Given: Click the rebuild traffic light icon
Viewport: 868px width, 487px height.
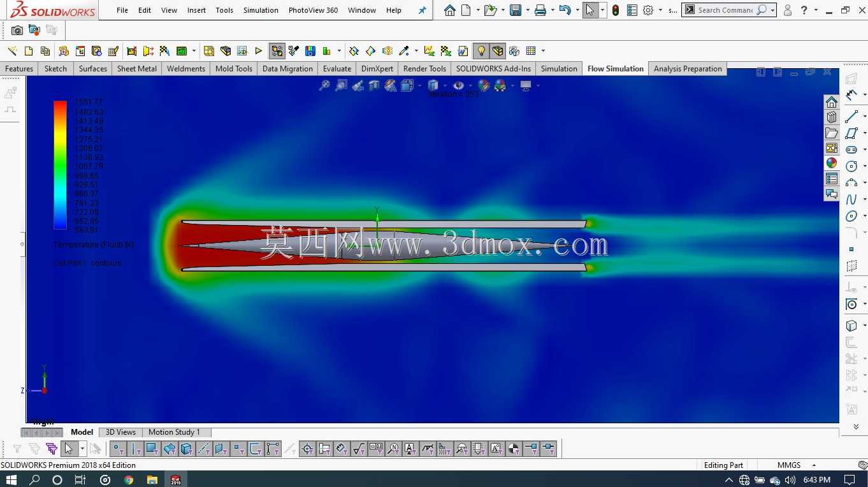Looking at the screenshot, I should pyautogui.click(x=615, y=10).
